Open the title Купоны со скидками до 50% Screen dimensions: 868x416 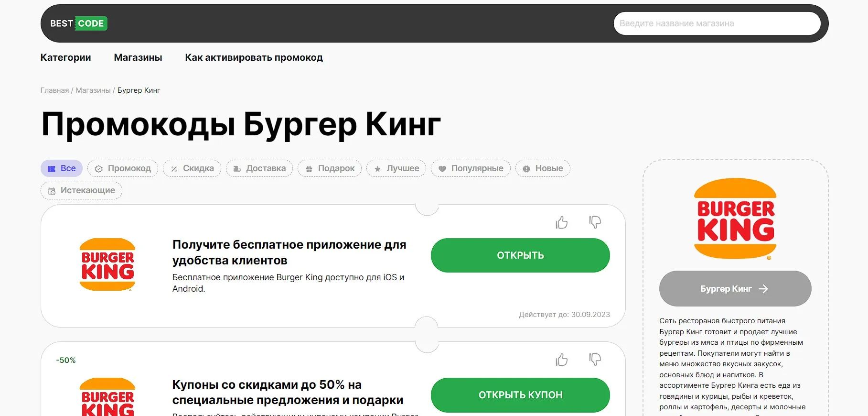pyautogui.click(x=288, y=392)
